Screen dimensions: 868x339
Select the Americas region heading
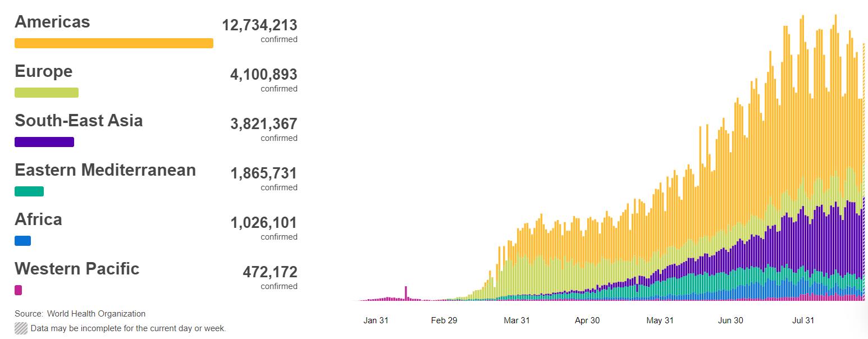point(52,22)
